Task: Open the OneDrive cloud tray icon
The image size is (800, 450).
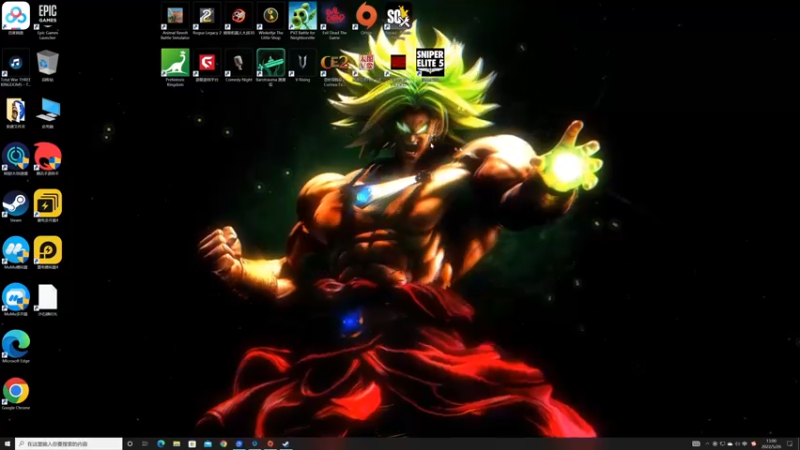Action: (x=730, y=444)
